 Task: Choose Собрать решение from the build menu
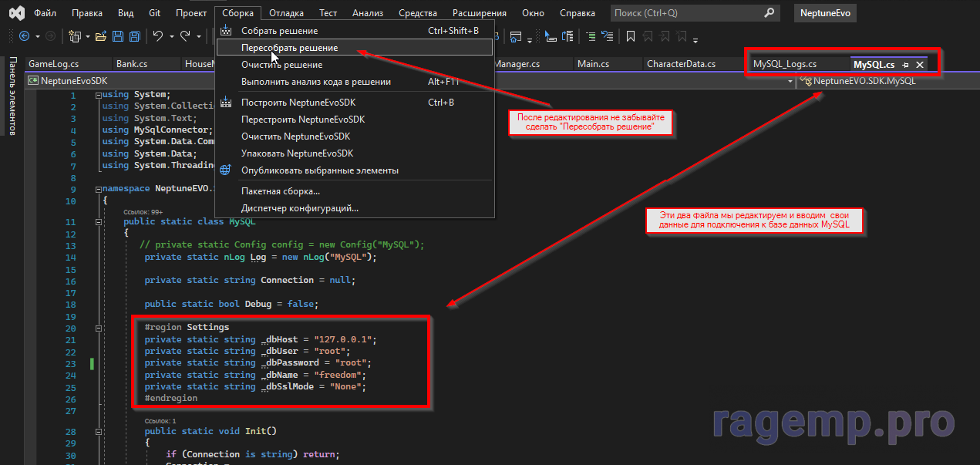(x=355, y=31)
